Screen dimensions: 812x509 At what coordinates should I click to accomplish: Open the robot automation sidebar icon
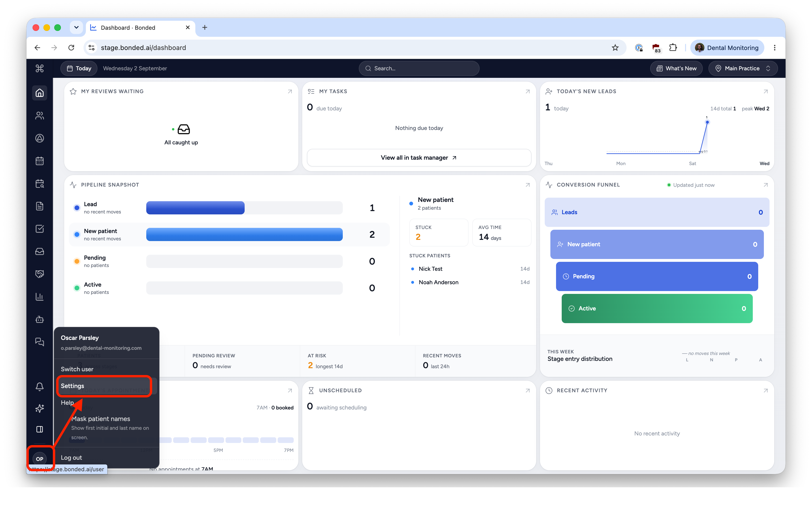[40, 319]
